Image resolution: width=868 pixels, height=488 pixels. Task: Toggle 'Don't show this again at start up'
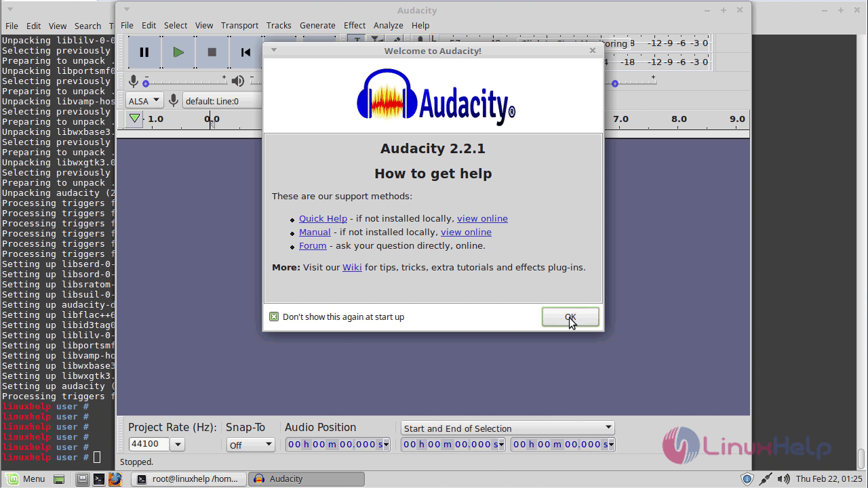click(x=274, y=317)
